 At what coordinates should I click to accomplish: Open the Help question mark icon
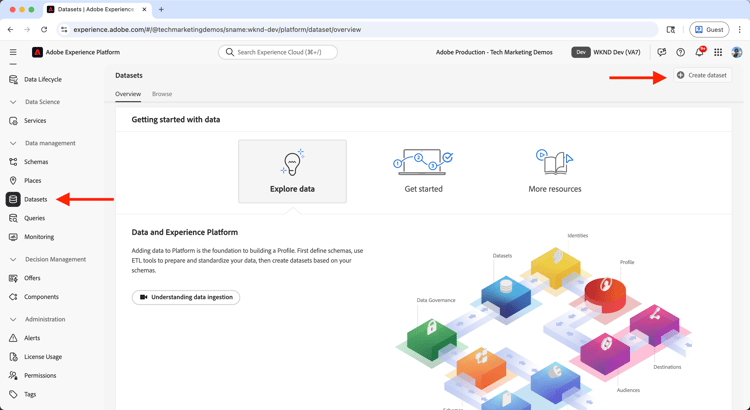[x=680, y=52]
